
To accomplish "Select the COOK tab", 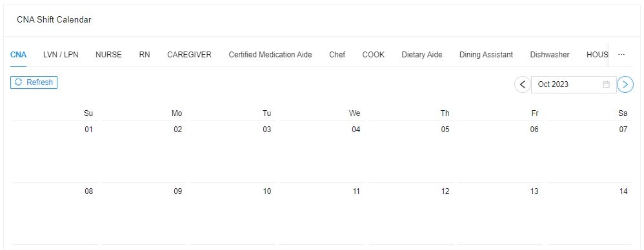I will point(374,55).
